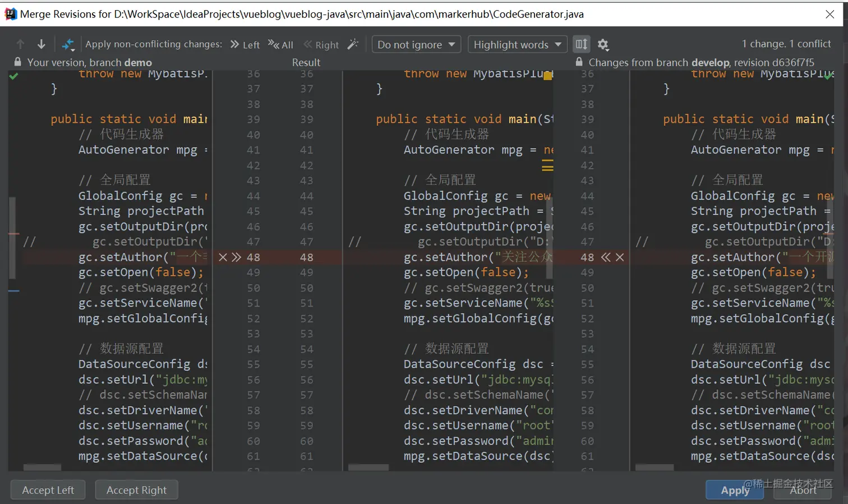
Task: Click left pane horizontal scrollbar
Action: click(42, 467)
